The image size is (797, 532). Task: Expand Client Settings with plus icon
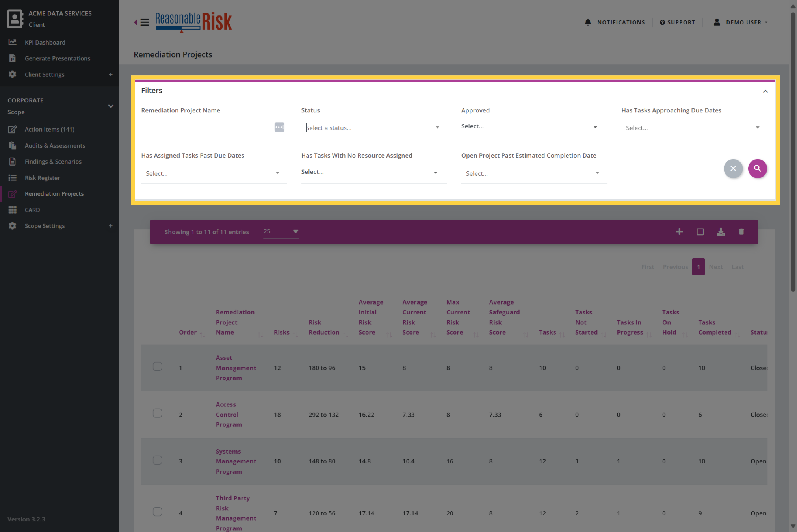111,74
